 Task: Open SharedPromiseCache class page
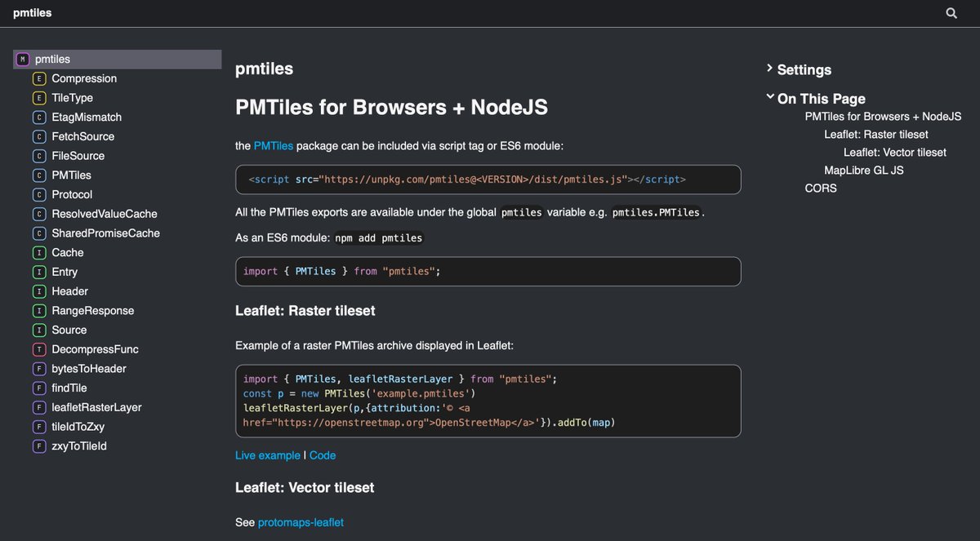(106, 233)
